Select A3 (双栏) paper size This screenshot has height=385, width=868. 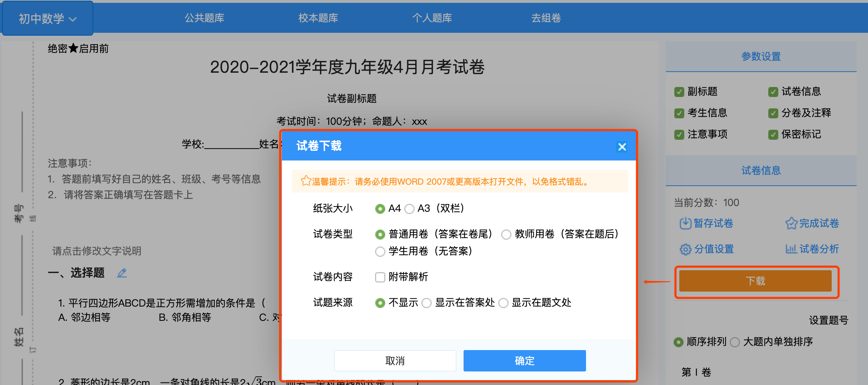pyautogui.click(x=410, y=209)
